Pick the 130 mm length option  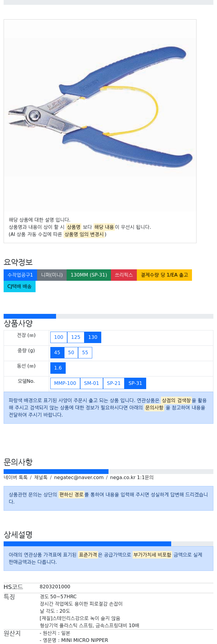93,337
